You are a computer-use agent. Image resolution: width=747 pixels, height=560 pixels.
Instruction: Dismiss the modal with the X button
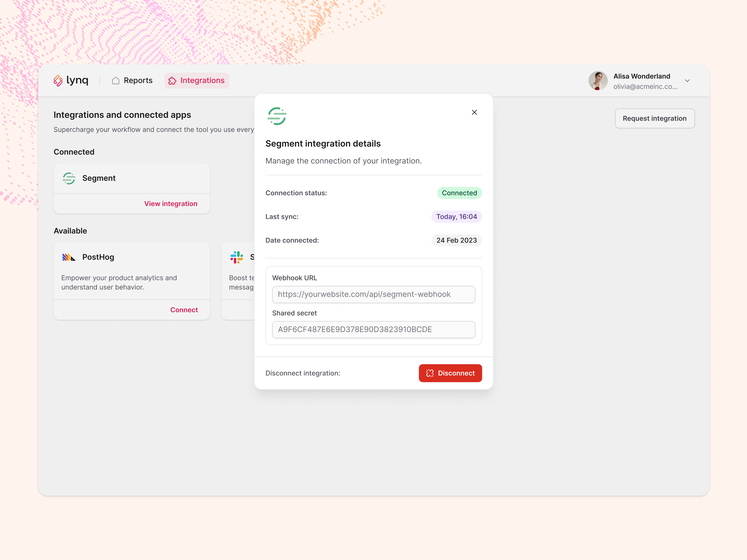(x=474, y=112)
